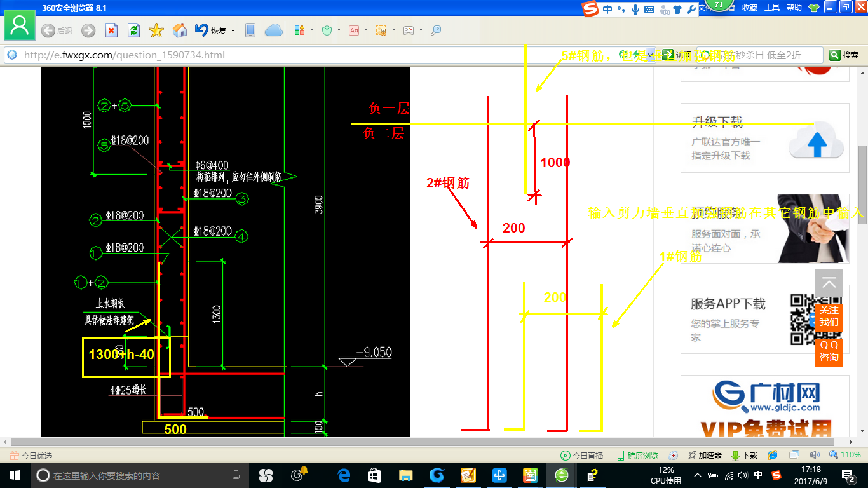This screenshot has width=868, height=488.
Task: Open the 广材网 advertisement banner
Action: coord(765,407)
